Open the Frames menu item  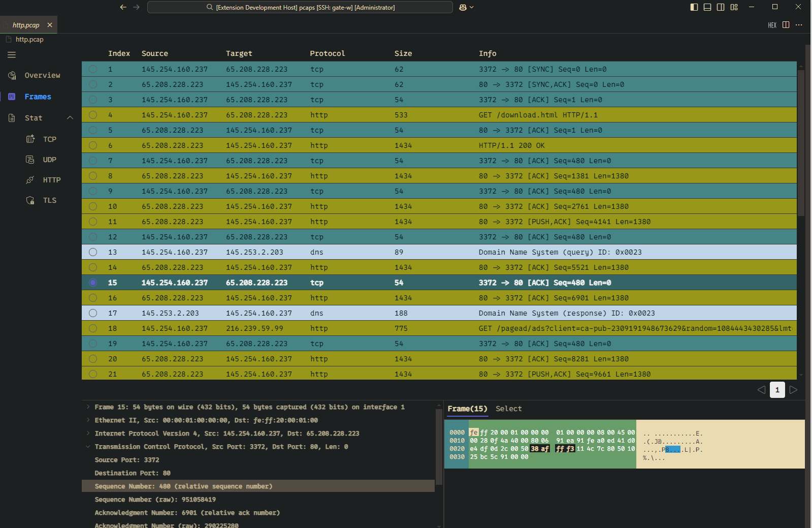38,97
